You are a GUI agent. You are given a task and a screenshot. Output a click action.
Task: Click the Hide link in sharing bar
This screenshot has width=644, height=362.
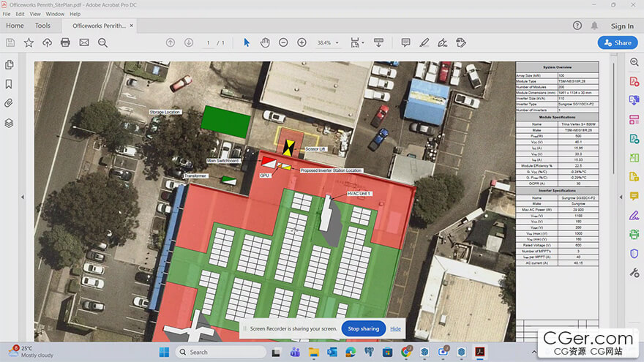[395, 328]
